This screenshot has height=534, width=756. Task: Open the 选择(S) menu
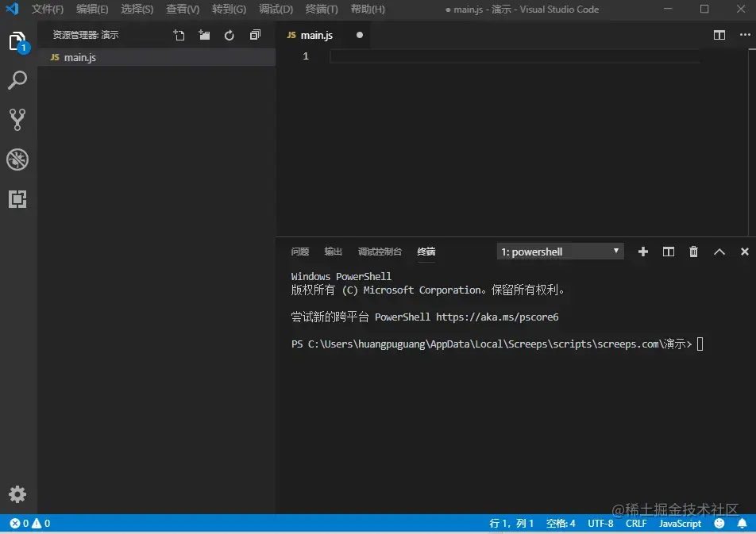pos(137,10)
